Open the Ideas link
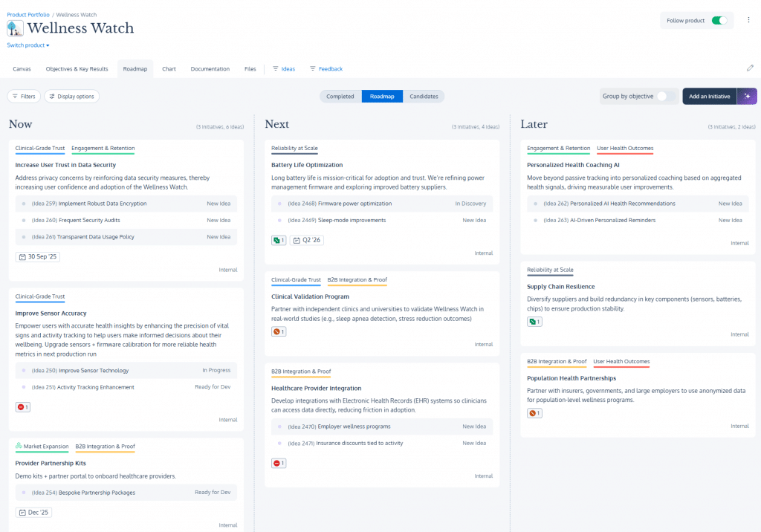The width and height of the screenshot is (761, 532). coord(284,69)
